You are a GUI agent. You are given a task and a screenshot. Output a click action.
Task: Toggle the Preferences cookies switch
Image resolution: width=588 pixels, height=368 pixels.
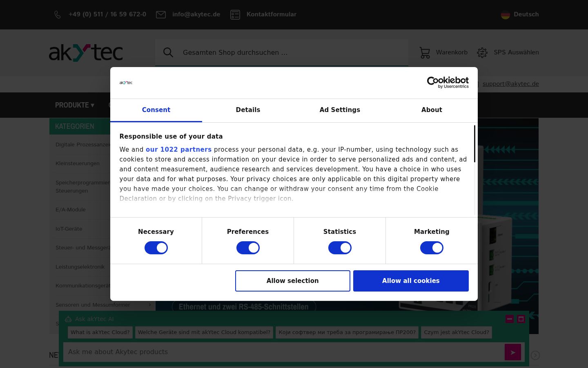pyautogui.click(x=248, y=248)
